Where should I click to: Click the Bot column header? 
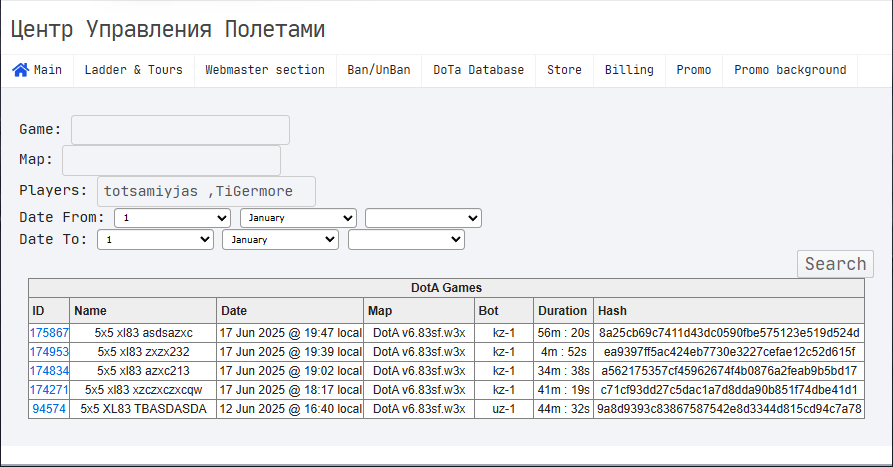pyautogui.click(x=504, y=311)
